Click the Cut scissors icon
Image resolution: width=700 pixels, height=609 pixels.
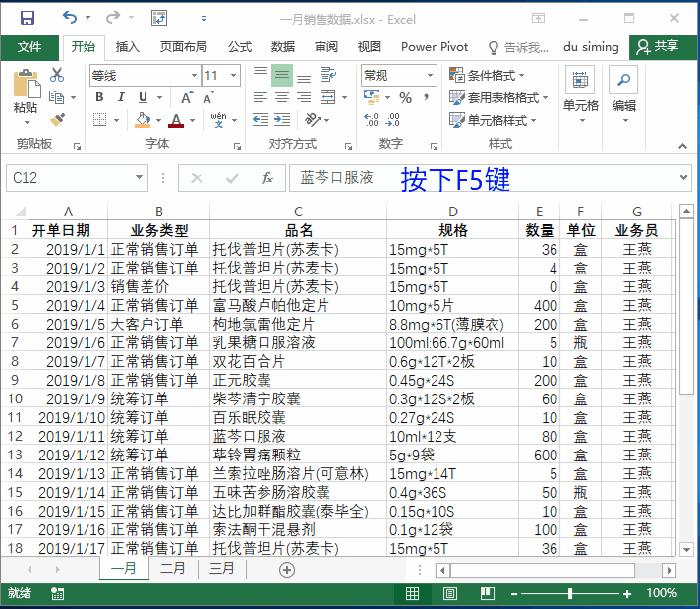coord(57,75)
